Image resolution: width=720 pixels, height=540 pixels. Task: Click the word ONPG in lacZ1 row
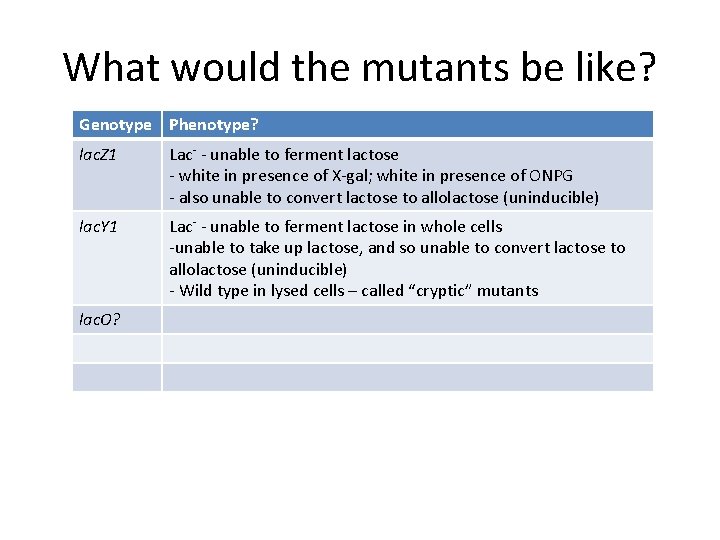tap(551, 176)
